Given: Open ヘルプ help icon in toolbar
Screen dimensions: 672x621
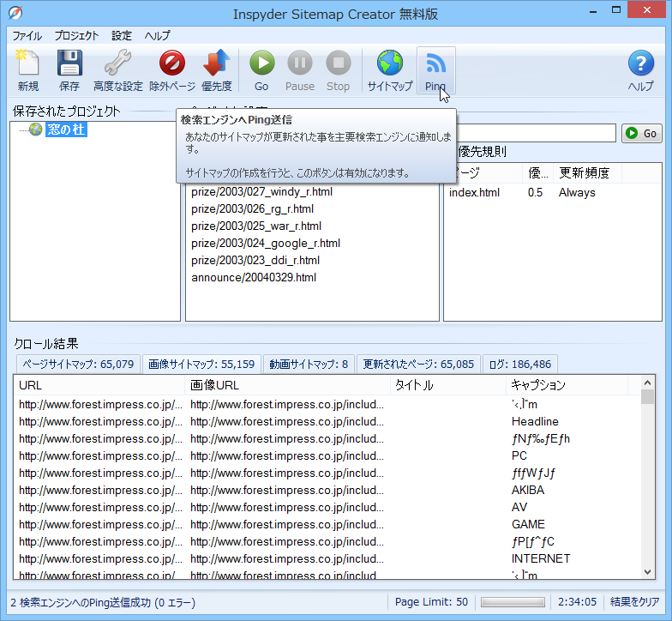Looking at the screenshot, I should click(641, 70).
